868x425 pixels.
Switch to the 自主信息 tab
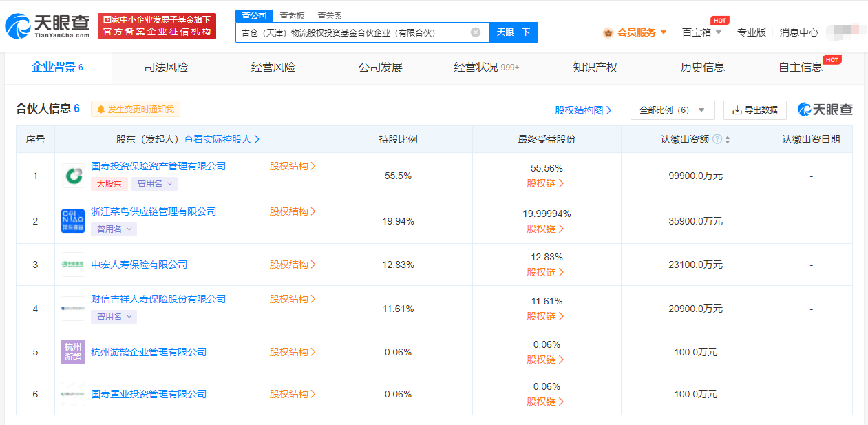pos(801,68)
